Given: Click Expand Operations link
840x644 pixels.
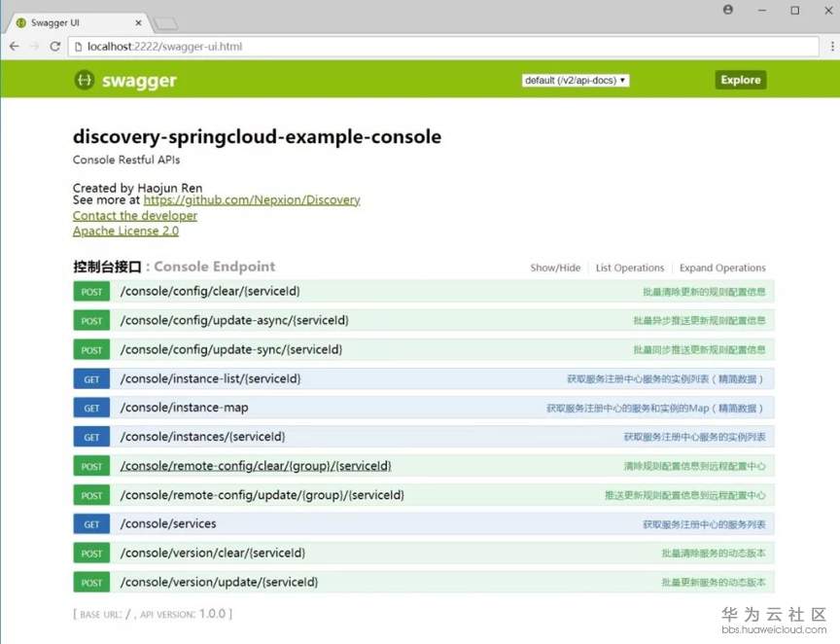Looking at the screenshot, I should click(722, 268).
